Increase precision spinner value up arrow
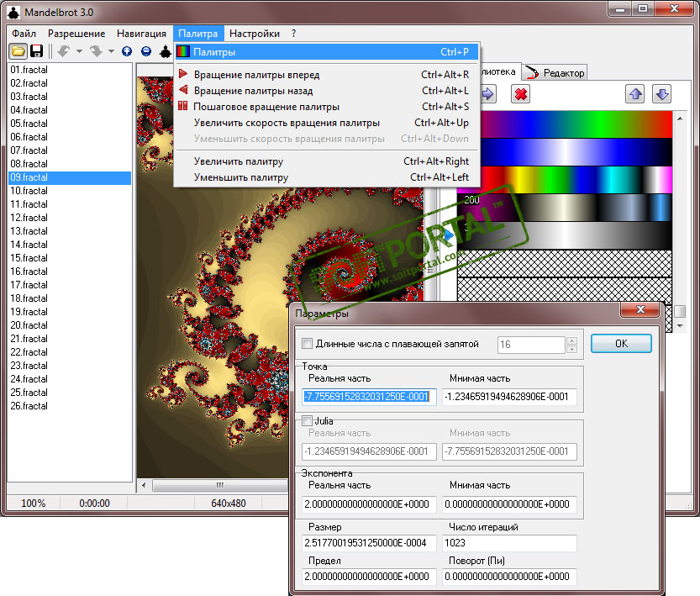The image size is (700, 596). click(x=572, y=340)
